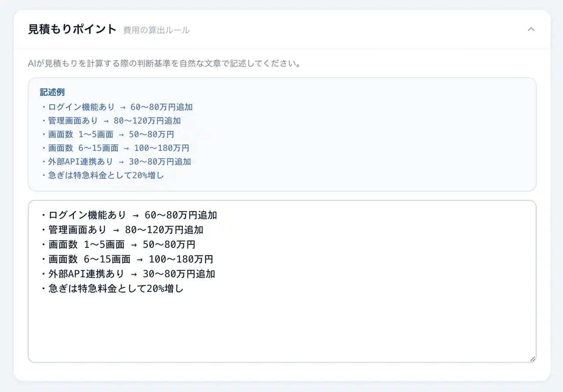The width and height of the screenshot is (563, 392).
Task: Click the 費用の算出ルール subtitle text
Action: pos(156,30)
